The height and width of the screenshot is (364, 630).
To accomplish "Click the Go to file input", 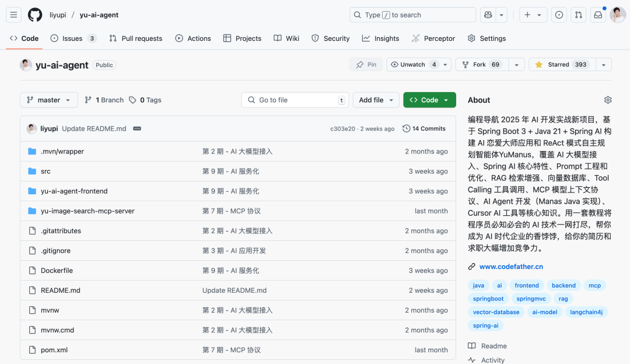I will pyautogui.click(x=295, y=100).
